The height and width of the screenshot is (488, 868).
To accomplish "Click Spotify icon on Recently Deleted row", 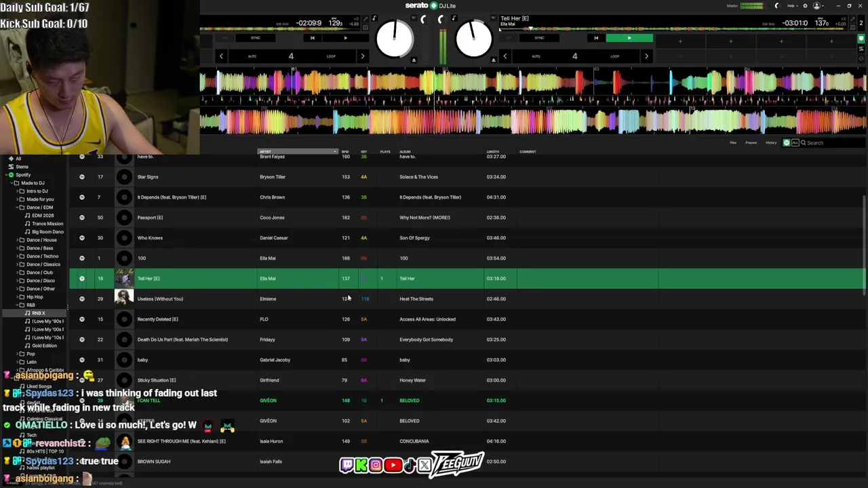I will coord(82,319).
